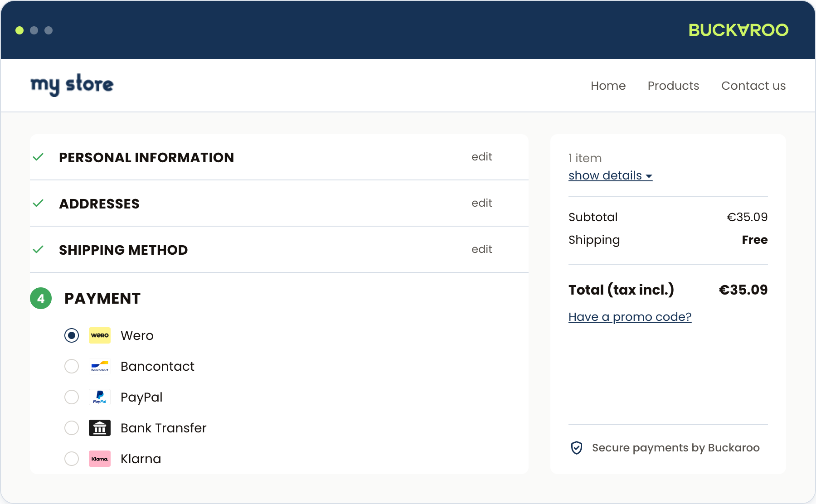The width and height of the screenshot is (816, 504).
Task: Open the Products navigation item
Action: (x=673, y=86)
